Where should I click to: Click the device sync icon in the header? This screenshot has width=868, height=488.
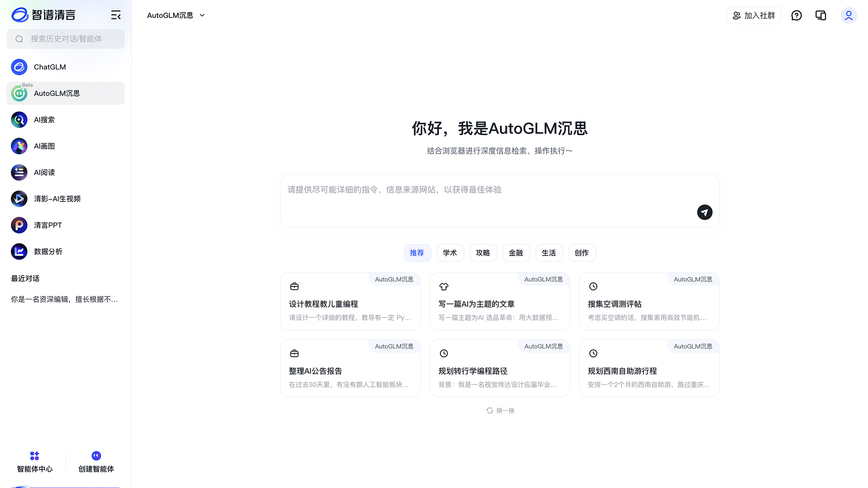click(x=820, y=15)
